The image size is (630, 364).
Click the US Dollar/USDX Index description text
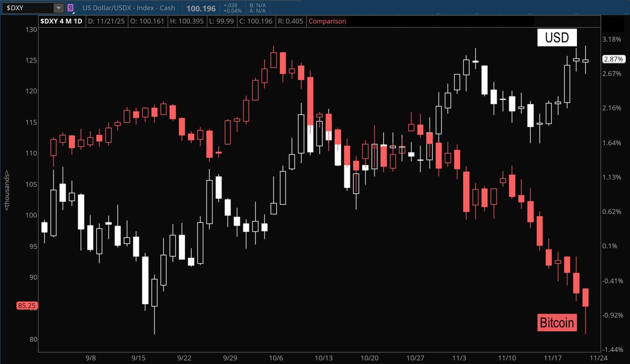[x=130, y=8]
